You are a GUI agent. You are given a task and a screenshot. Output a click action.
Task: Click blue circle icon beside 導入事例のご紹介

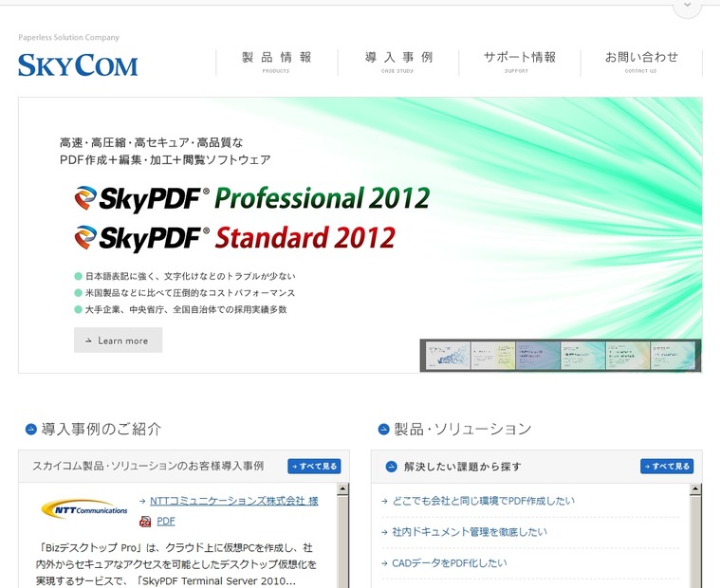coord(30,430)
